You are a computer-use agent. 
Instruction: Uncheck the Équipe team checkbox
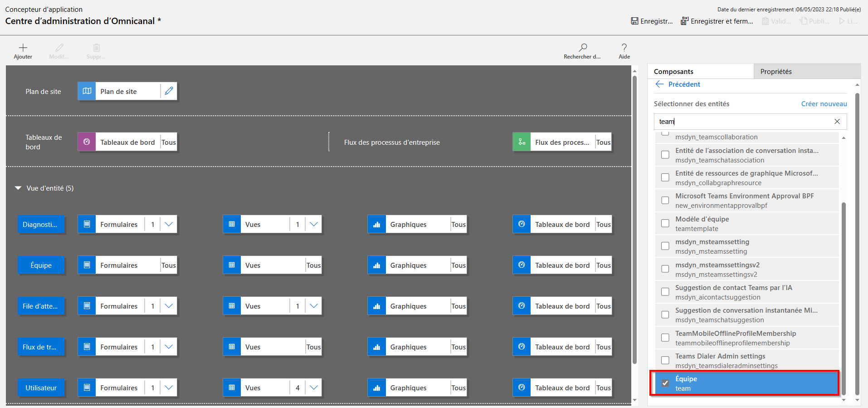pyautogui.click(x=665, y=383)
